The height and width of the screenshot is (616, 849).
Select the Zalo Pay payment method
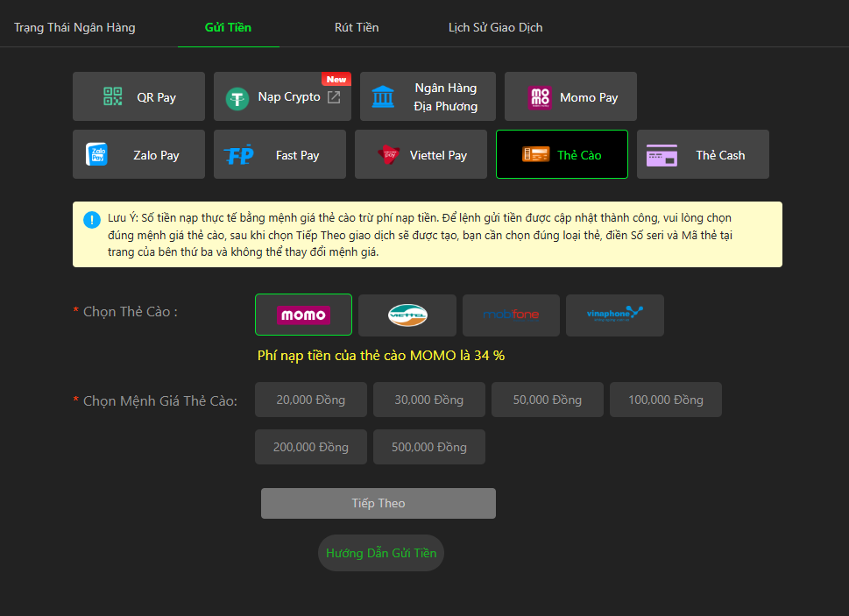pos(138,154)
